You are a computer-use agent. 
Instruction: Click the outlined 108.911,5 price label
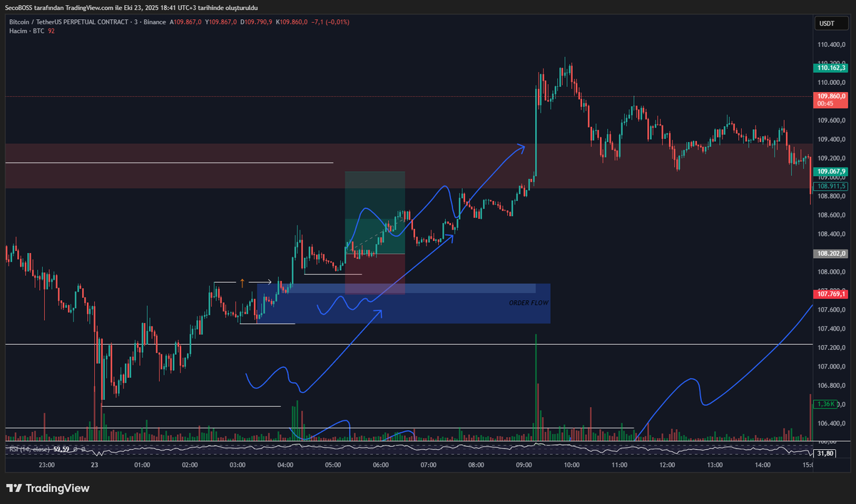[x=832, y=185]
